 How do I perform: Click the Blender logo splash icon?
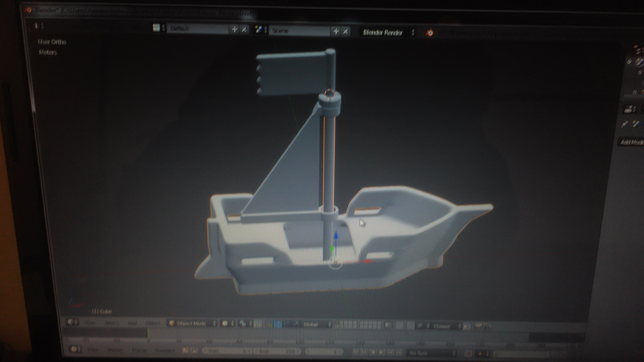430,33
